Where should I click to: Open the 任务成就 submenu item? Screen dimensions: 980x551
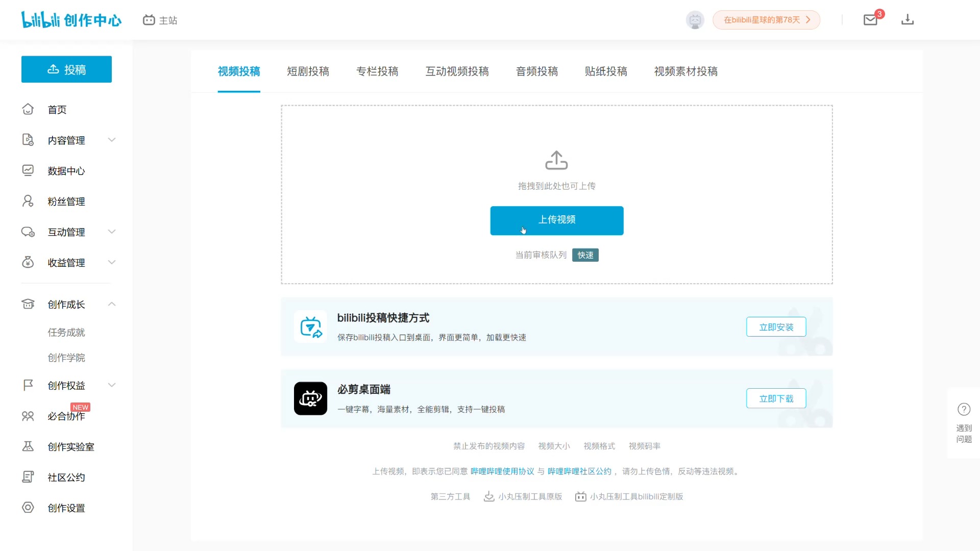pos(66,332)
